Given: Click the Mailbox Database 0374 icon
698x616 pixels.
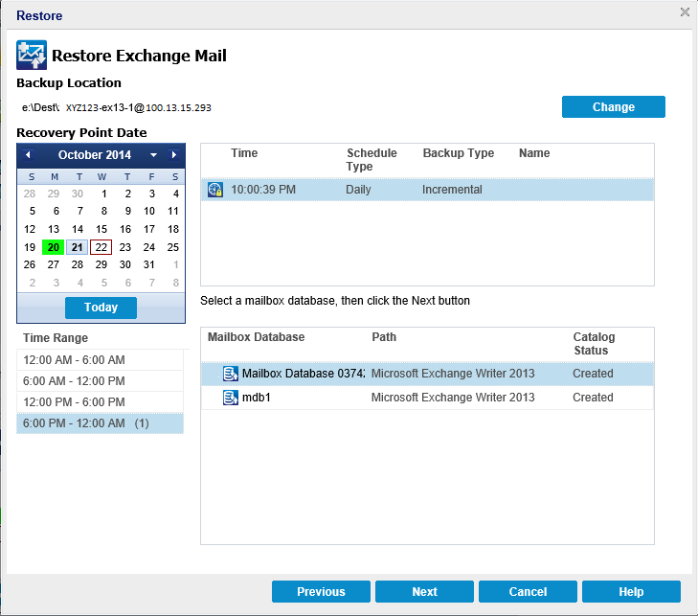Looking at the screenshot, I should click(x=231, y=373).
